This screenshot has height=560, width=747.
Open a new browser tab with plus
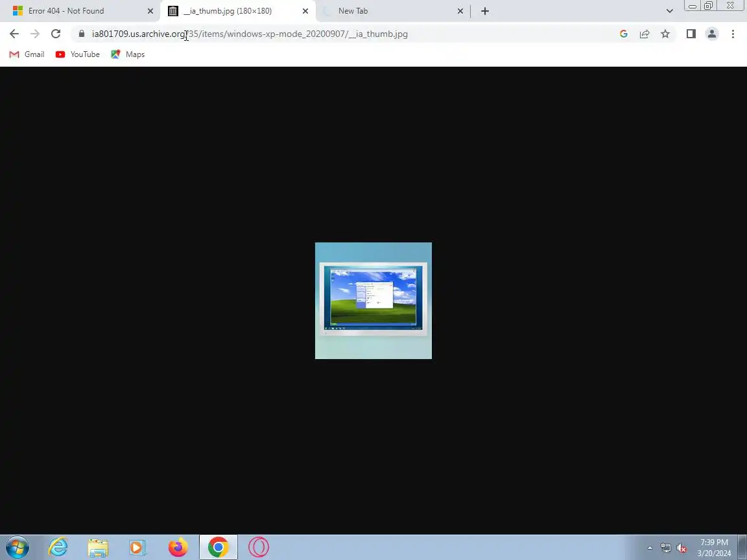tap(485, 11)
